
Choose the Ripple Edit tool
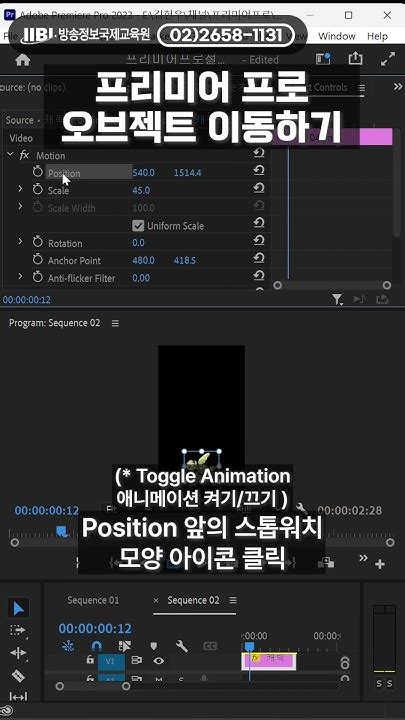18,653
